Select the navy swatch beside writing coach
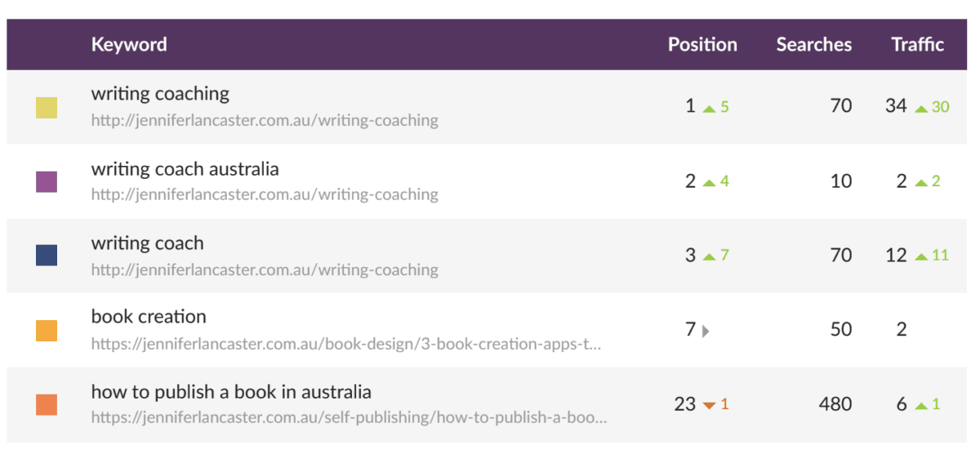Image resolution: width=980 pixels, height=450 pixels. point(47,256)
